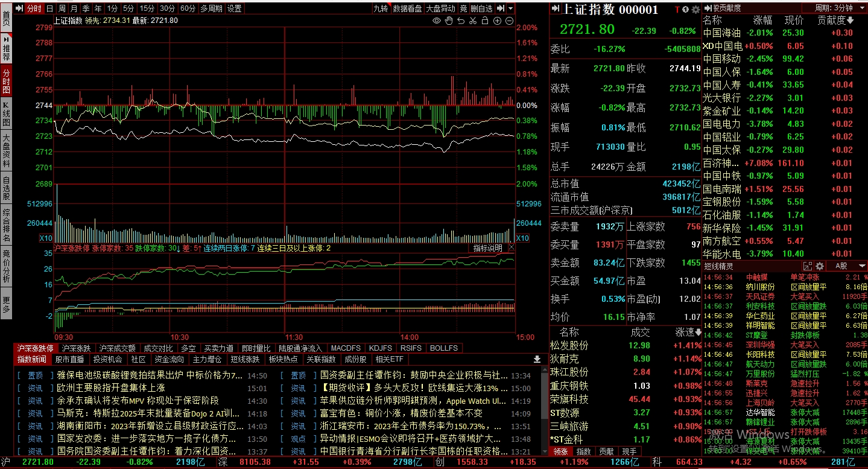Click the undo arrow icon above chart

tap(461, 21)
